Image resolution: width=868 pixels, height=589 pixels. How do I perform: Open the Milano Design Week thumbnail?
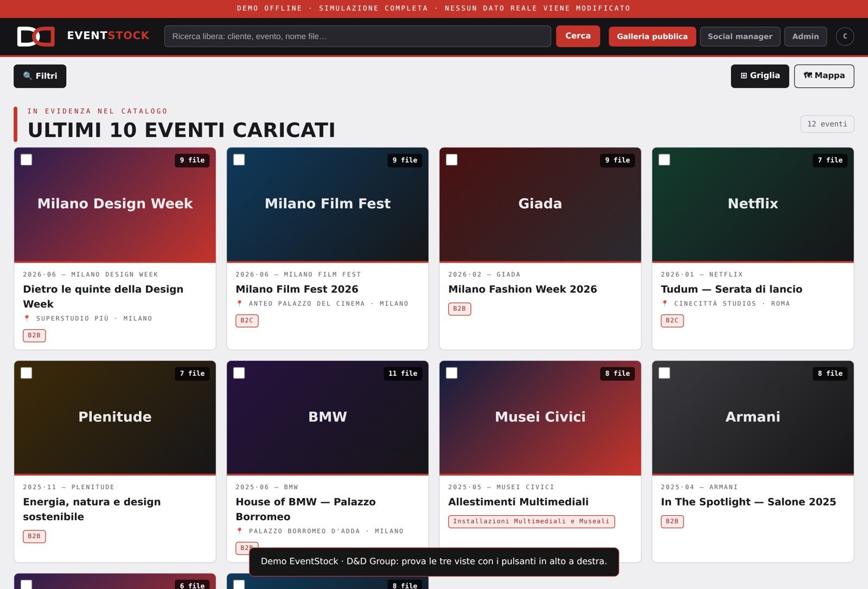click(x=115, y=205)
